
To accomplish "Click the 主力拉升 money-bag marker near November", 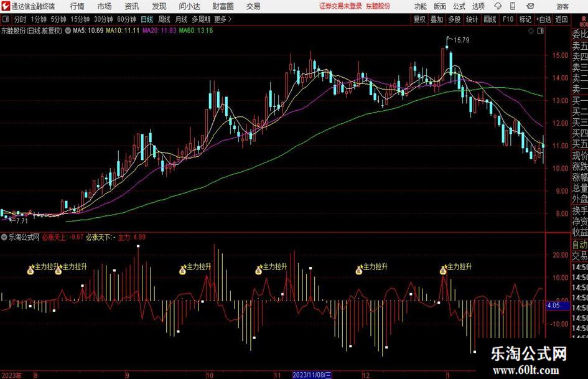I will 259,270.
